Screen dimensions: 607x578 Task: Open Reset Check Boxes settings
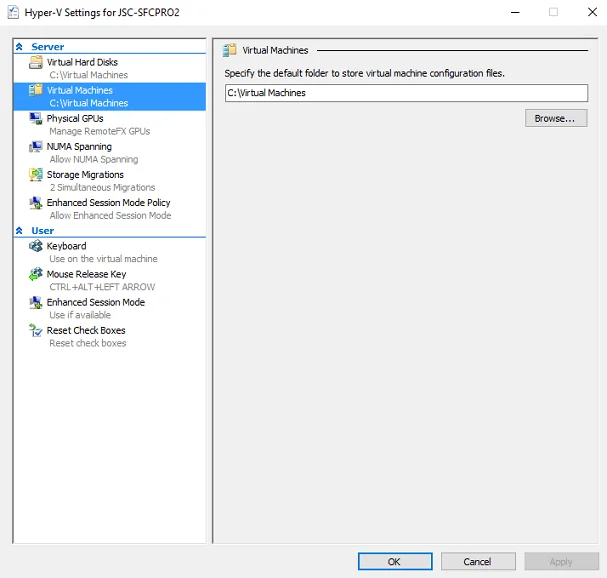110,336
